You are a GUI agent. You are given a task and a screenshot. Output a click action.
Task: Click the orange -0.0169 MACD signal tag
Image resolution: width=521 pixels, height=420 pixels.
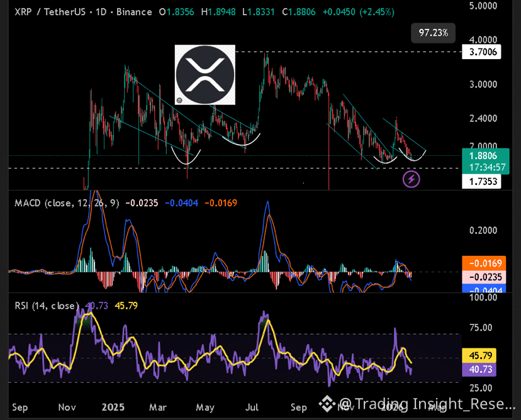(x=481, y=264)
